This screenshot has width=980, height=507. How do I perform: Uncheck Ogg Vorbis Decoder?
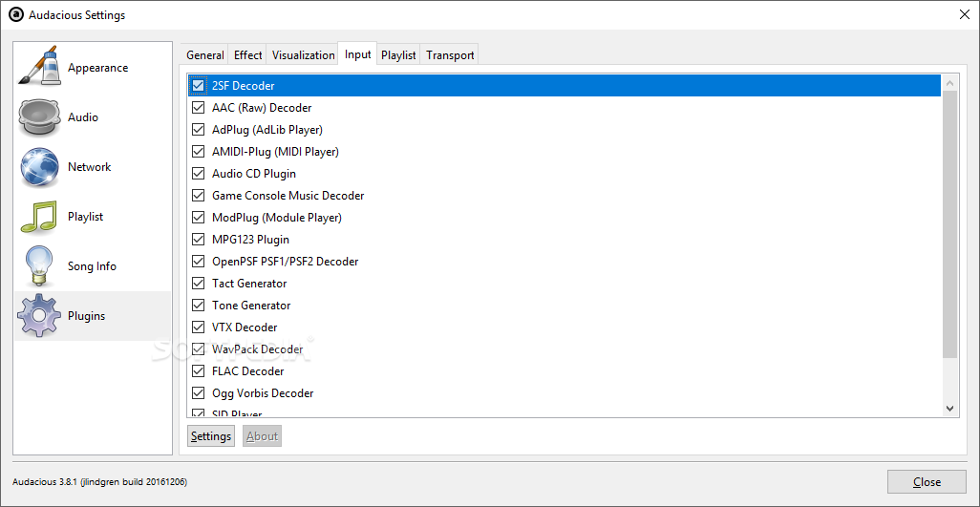point(199,392)
